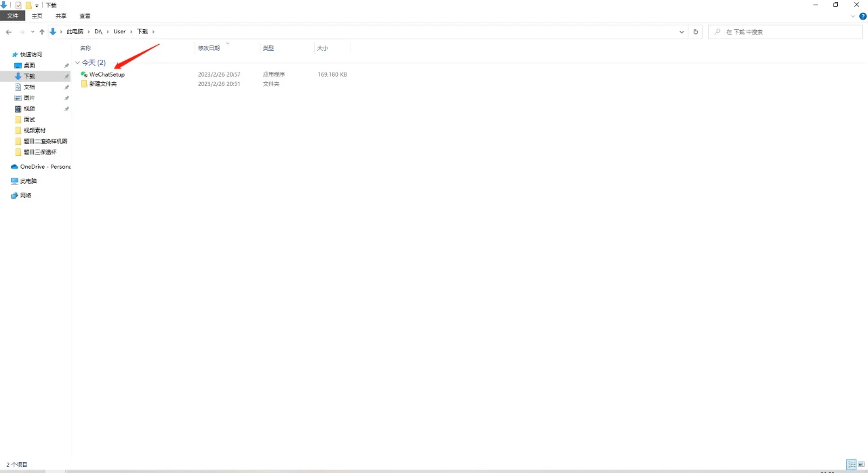This screenshot has height=473, width=868.
Task: Expand the chevron after 此电脑 in breadcrumb
Action: [x=89, y=32]
